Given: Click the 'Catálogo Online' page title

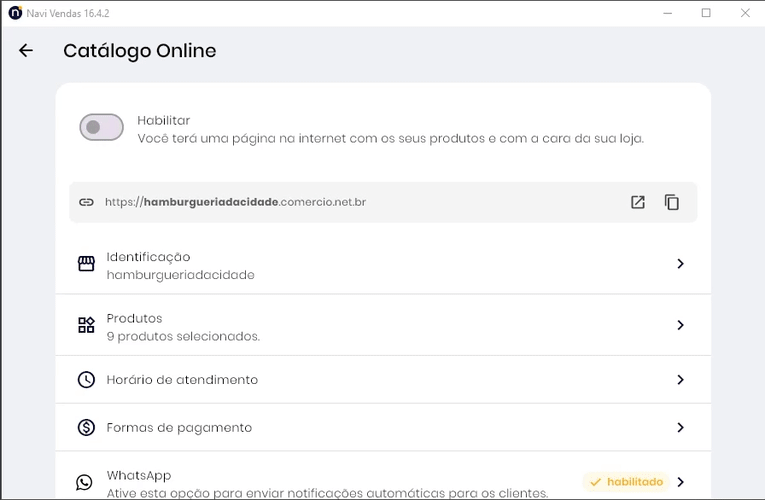Looking at the screenshot, I should tap(140, 51).
